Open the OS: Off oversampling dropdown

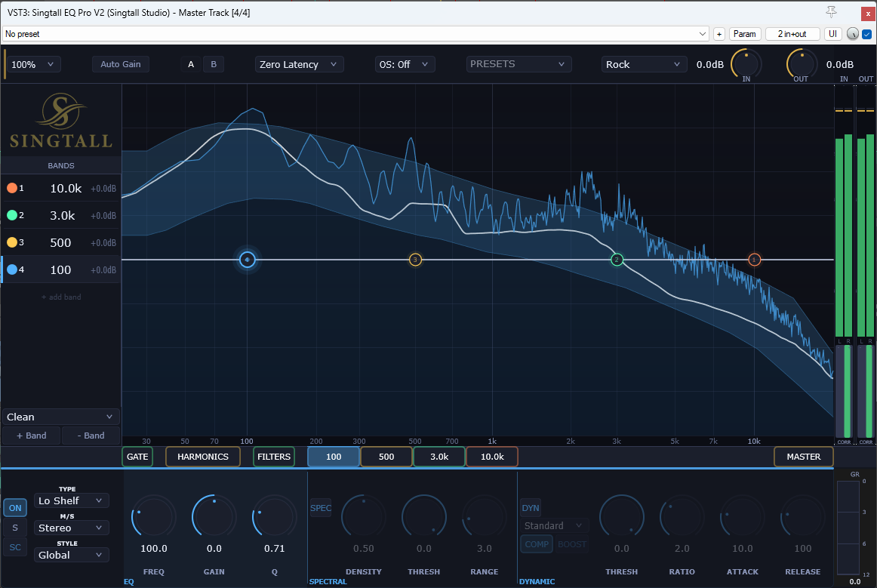pos(405,64)
